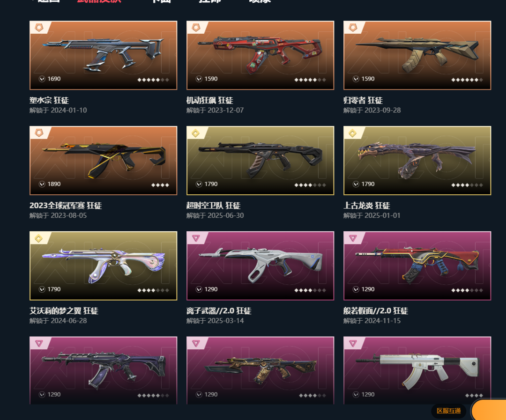Click the orange button at bottom right corner
Image resolution: width=506 pixels, height=420 pixels.
[x=489, y=410]
